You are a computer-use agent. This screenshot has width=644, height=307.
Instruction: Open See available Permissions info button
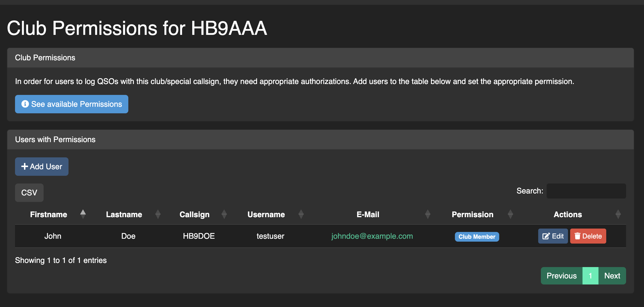pyautogui.click(x=71, y=104)
